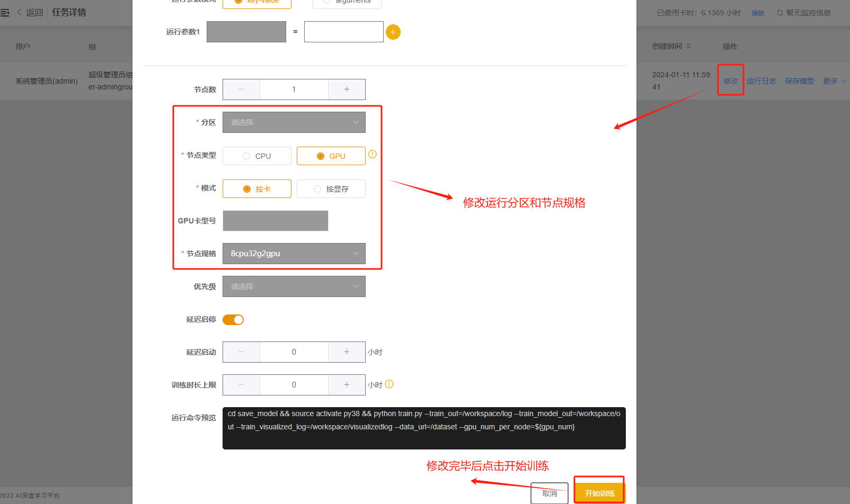This screenshot has width=850, height=504.
Task: Increase delayed start hours with plus
Action: pyautogui.click(x=347, y=352)
